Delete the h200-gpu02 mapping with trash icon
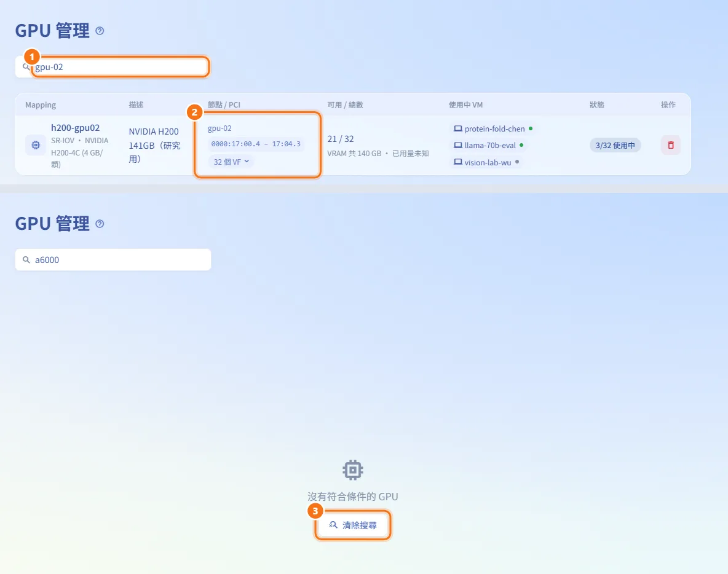Viewport: 728px width, 574px height. coord(670,145)
